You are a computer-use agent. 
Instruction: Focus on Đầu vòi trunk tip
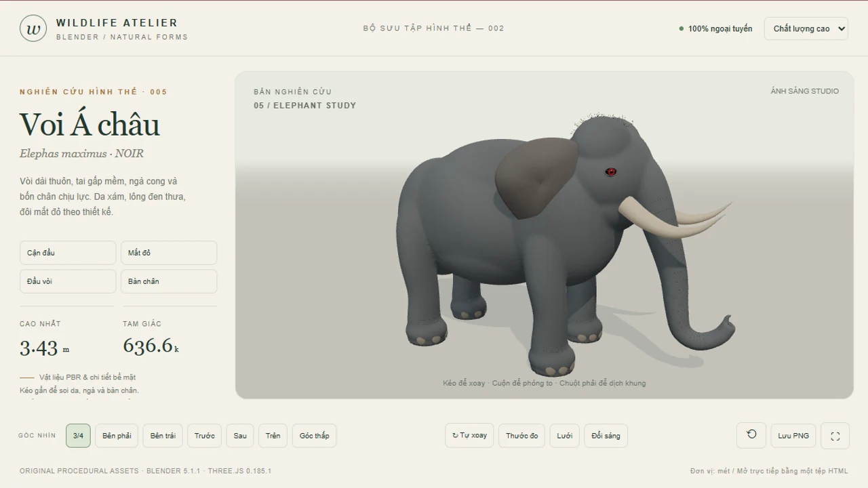pos(68,281)
